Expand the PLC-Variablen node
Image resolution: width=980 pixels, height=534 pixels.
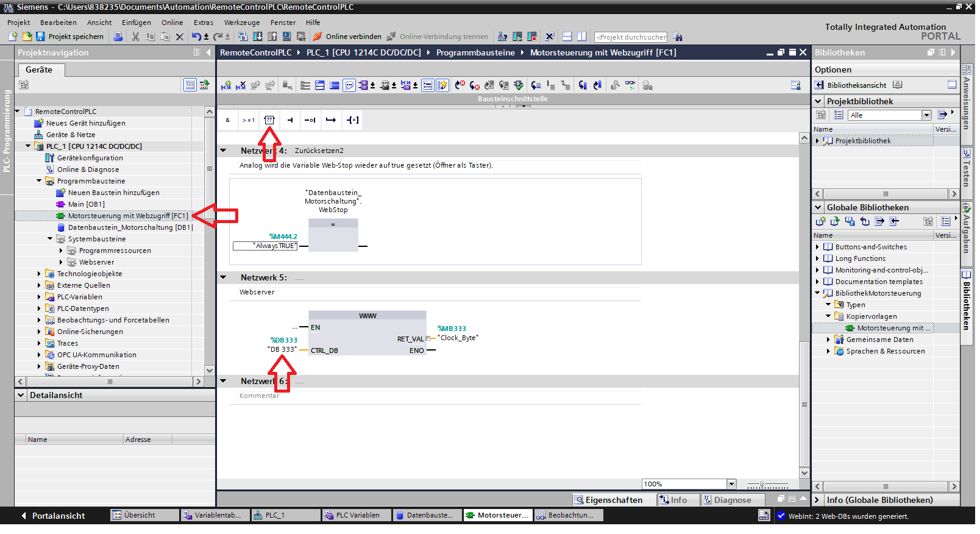coord(40,297)
